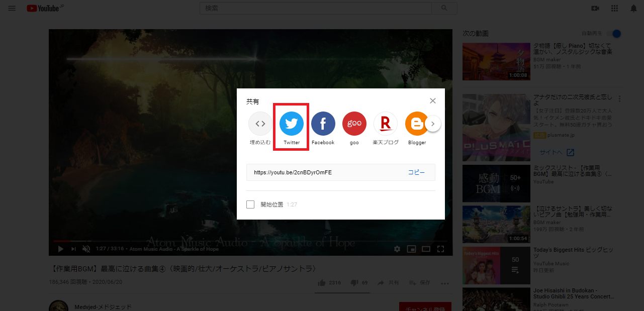
Task: Show more share options arrow
Action: click(433, 124)
